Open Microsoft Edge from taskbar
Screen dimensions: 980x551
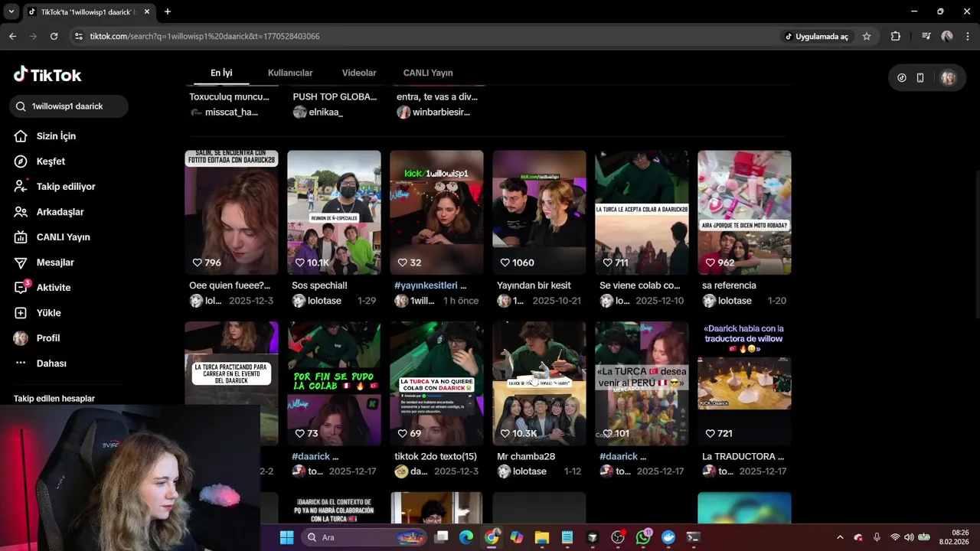point(466,537)
